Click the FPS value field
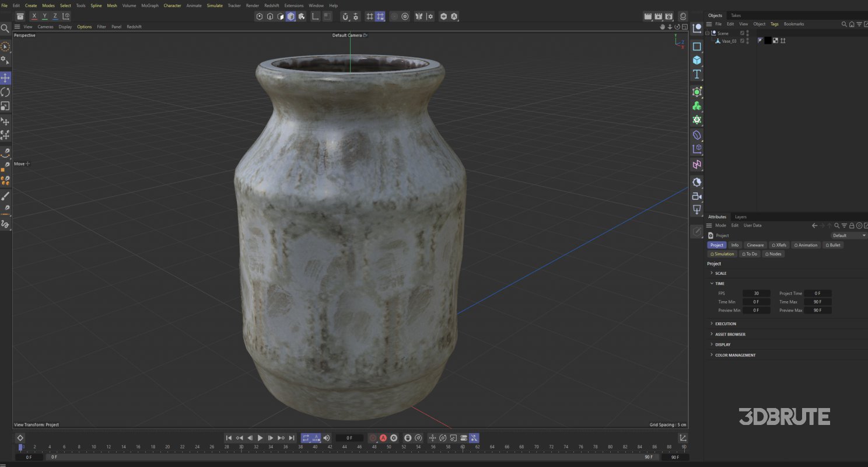 (757, 293)
